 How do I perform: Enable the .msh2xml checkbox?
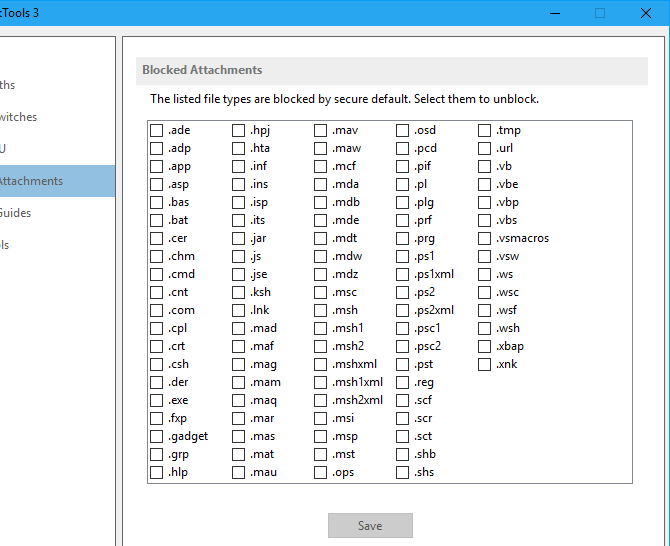pyautogui.click(x=320, y=400)
